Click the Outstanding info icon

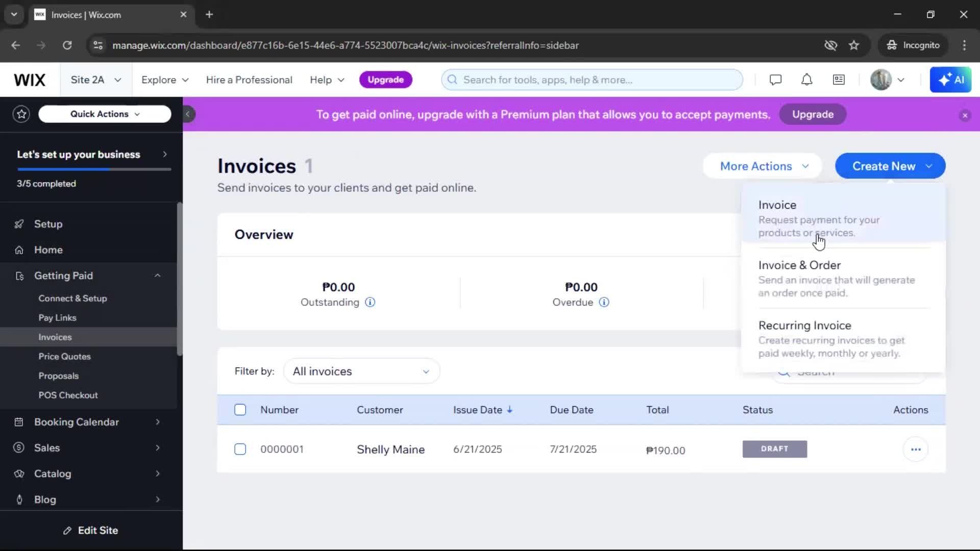[370, 303]
